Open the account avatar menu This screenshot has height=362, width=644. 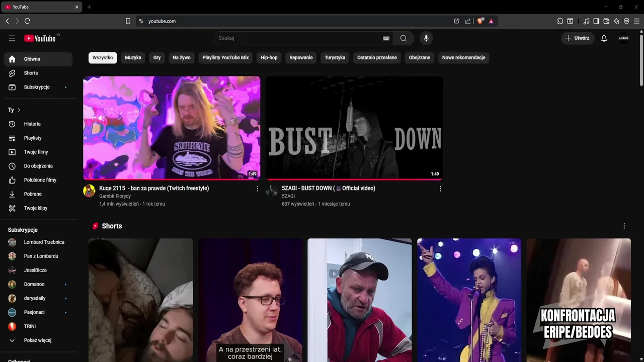pos(623,38)
